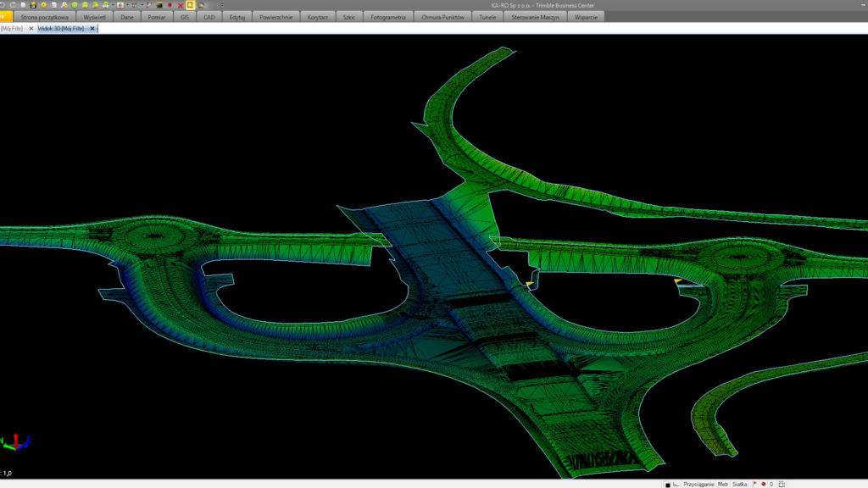
Task: Select the highlighted yellow selection tool icon
Action: point(190,4)
